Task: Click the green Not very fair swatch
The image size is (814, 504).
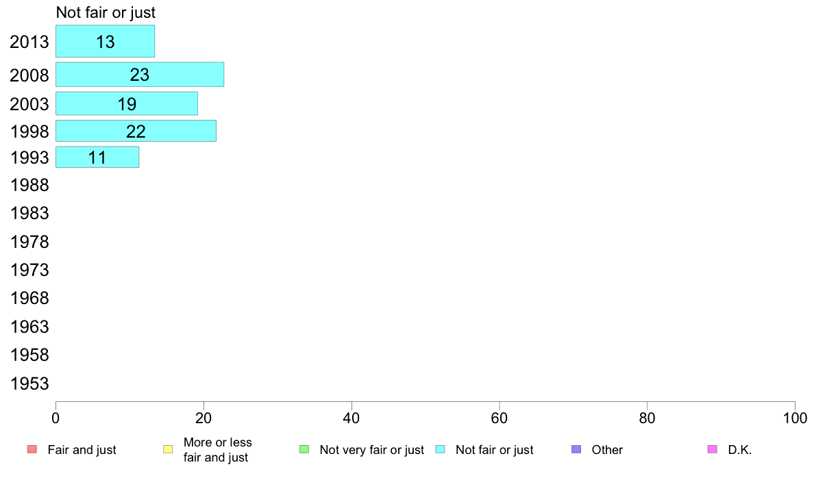Action: [x=304, y=449]
